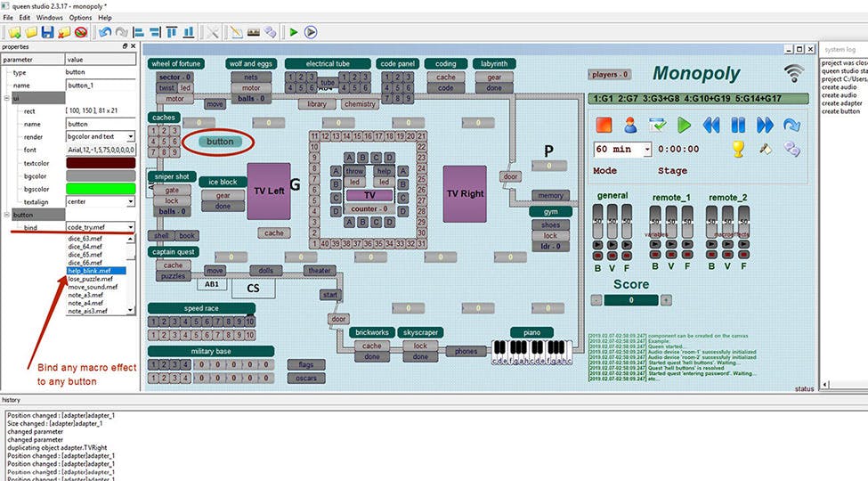This screenshot has height=481, width=868.
Task: Click the circled 'button' element on canvas
Action: [x=220, y=142]
